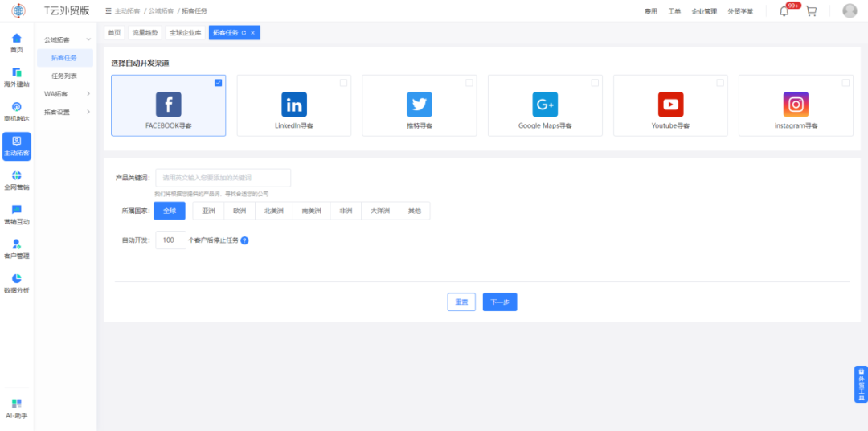Click the help question mark beside 个客户后停止任务
The height and width of the screenshot is (431, 868).
(x=244, y=240)
